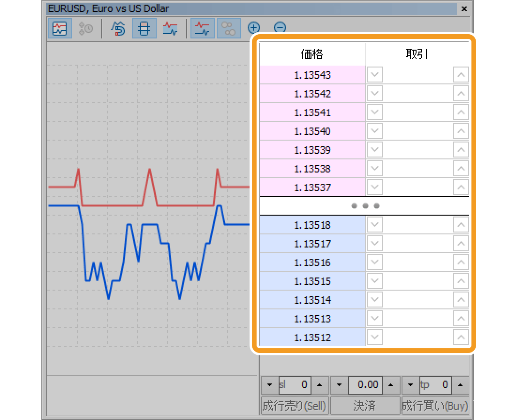Click the down arrow in row 1.13540

[374, 131]
